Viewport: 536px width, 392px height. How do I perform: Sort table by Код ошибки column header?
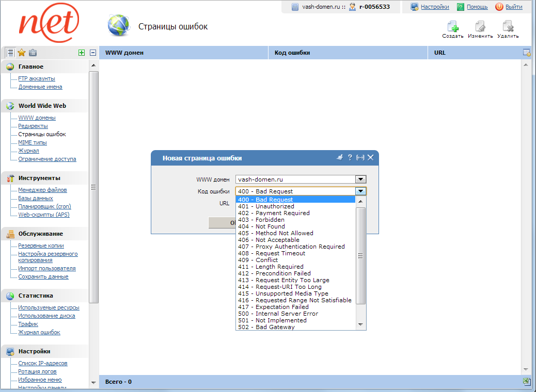(292, 53)
